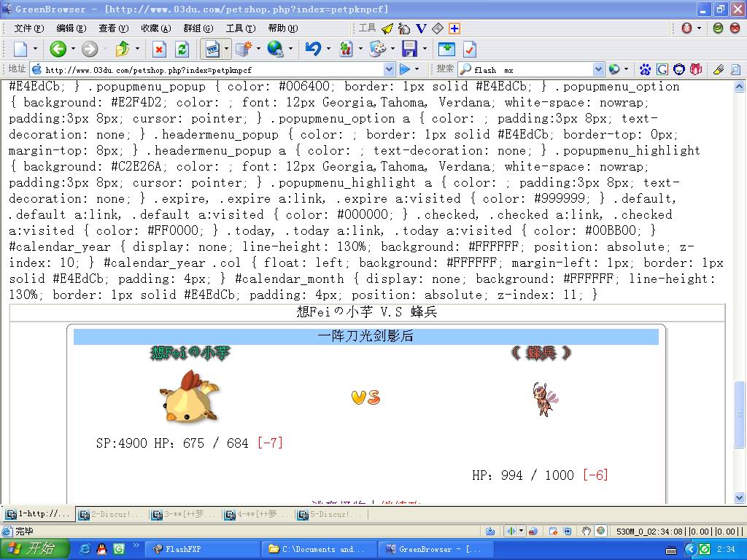Click the diamond tag tool icon
Viewport: 747px width, 560px height.
[x=438, y=28]
